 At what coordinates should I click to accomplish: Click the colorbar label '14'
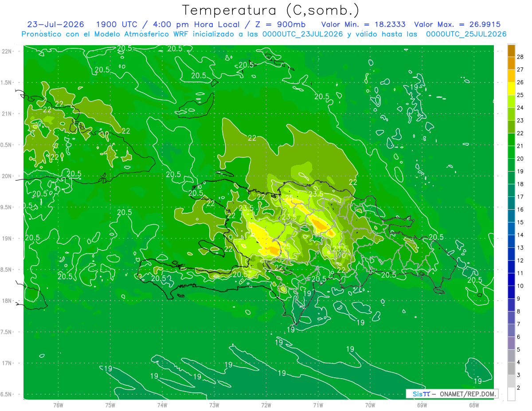click(x=520, y=235)
